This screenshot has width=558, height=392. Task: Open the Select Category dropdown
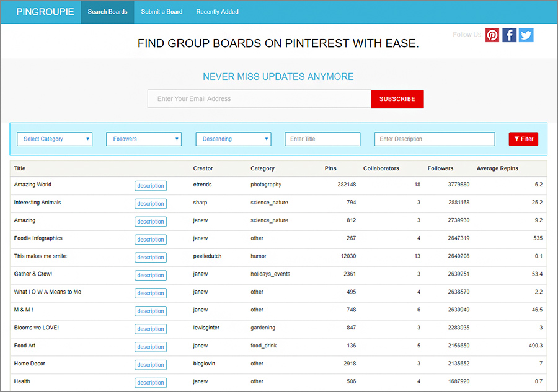(55, 139)
